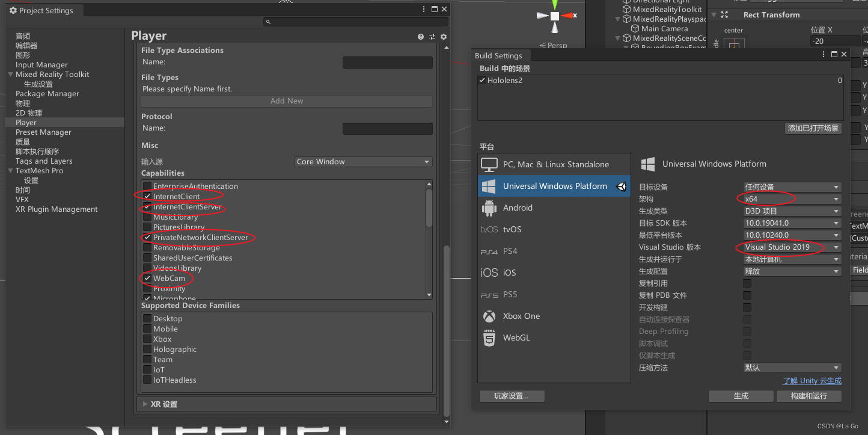
Task: Click Rect Transform component icon
Action: click(724, 14)
